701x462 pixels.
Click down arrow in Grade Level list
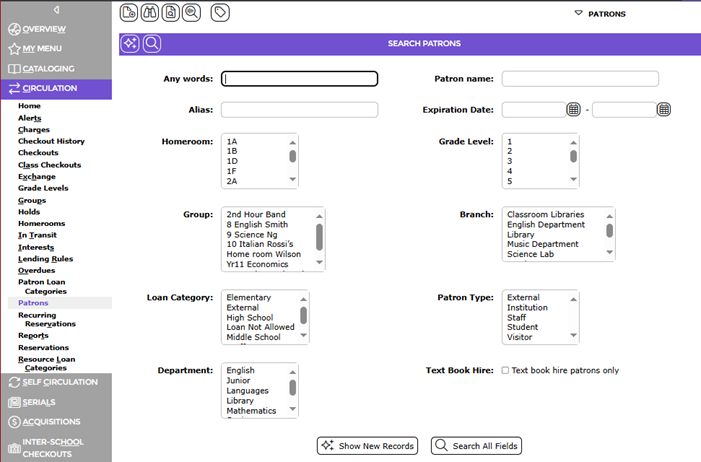pyautogui.click(x=574, y=179)
